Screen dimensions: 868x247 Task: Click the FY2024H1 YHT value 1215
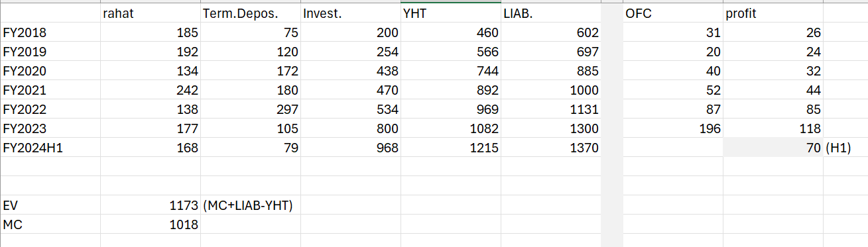tap(450, 148)
